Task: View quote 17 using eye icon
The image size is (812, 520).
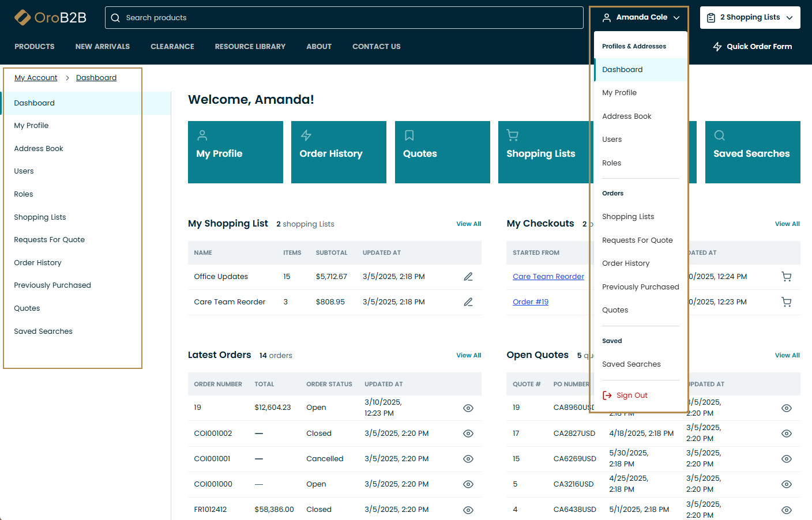Action: pyautogui.click(x=786, y=434)
